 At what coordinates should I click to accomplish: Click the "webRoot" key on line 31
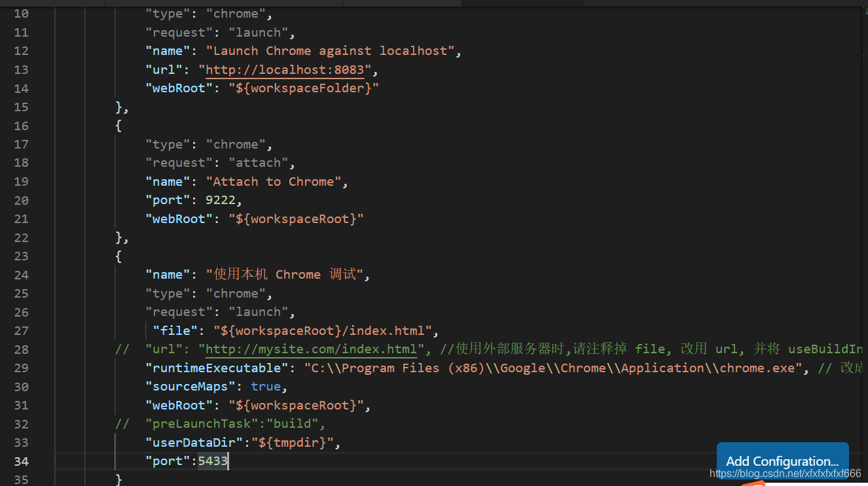(x=179, y=406)
